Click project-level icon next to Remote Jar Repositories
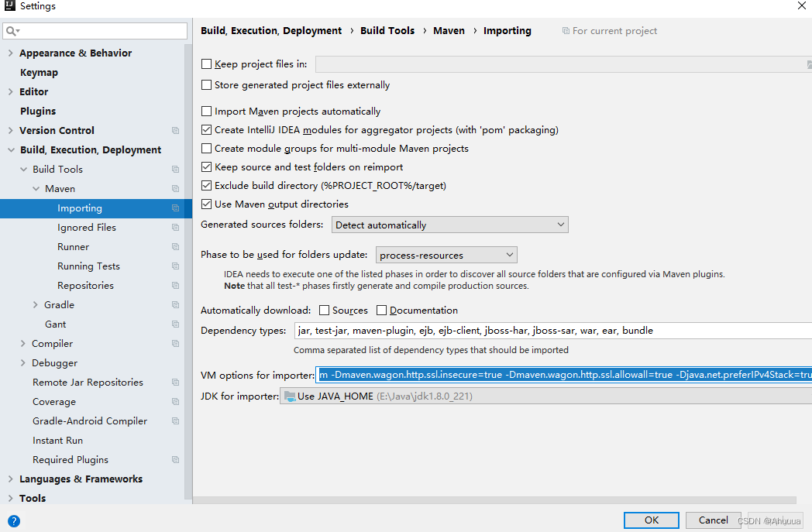The height and width of the screenshot is (532, 812). [x=176, y=382]
